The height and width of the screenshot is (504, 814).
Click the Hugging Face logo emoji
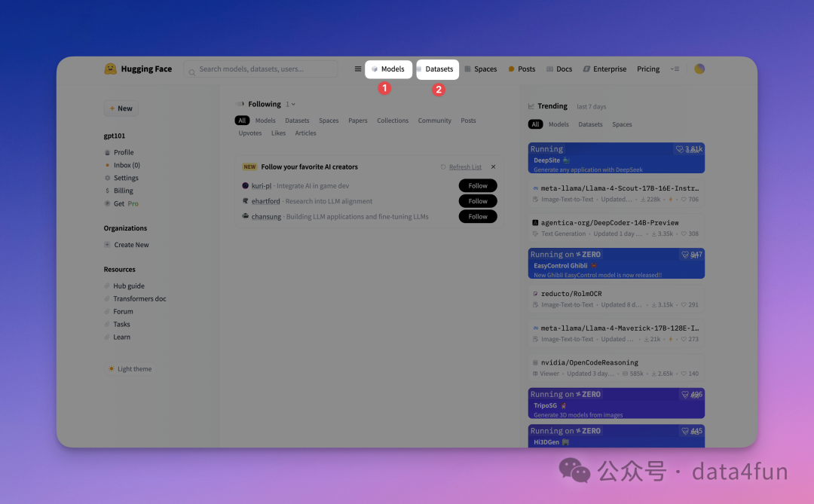coord(110,69)
